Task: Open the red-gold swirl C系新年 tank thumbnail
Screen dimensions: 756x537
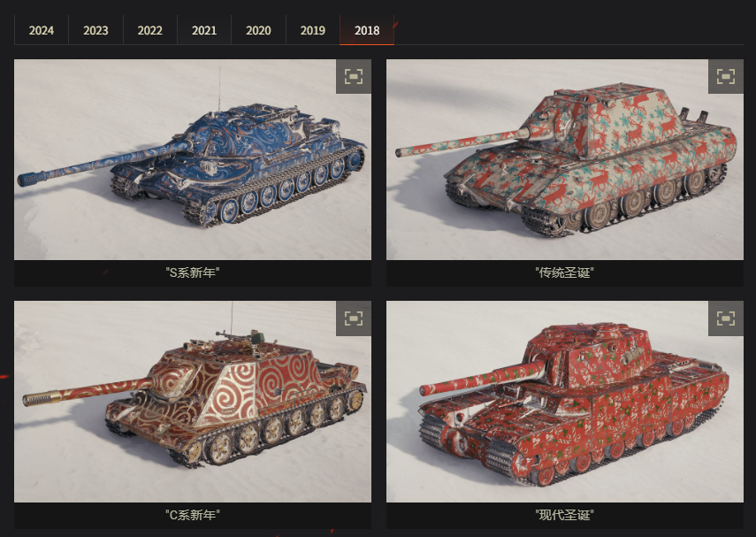Action: [x=193, y=402]
